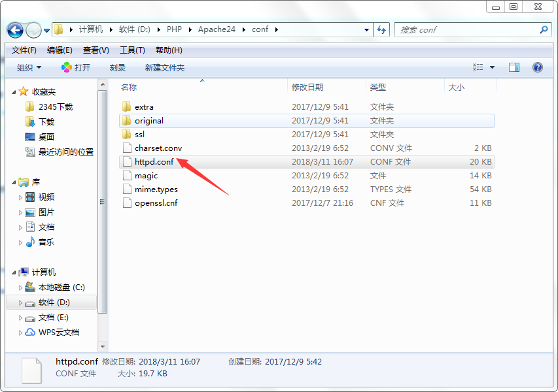Expand the arrow after conf breadcrumb
This screenshot has width=558, height=392.
pyautogui.click(x=277, y=29)
